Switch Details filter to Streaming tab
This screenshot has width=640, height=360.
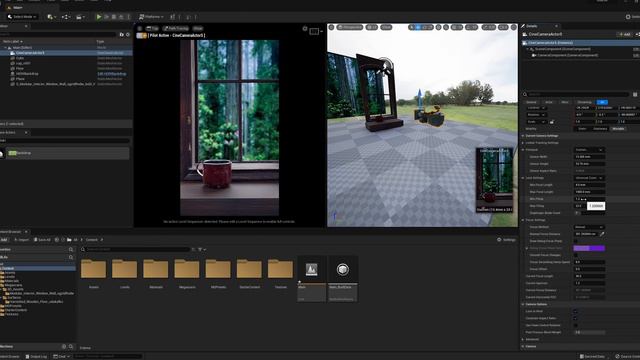coord(584,102)
